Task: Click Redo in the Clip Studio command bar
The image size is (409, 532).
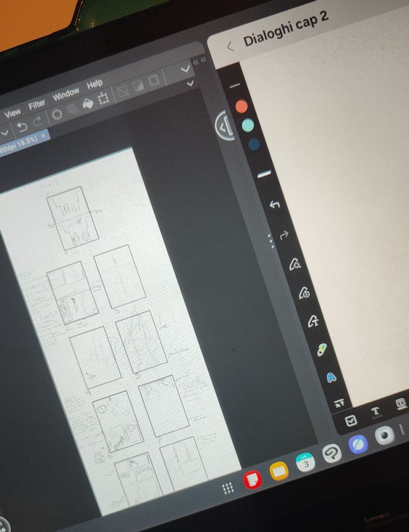Action: coord(38,122)
